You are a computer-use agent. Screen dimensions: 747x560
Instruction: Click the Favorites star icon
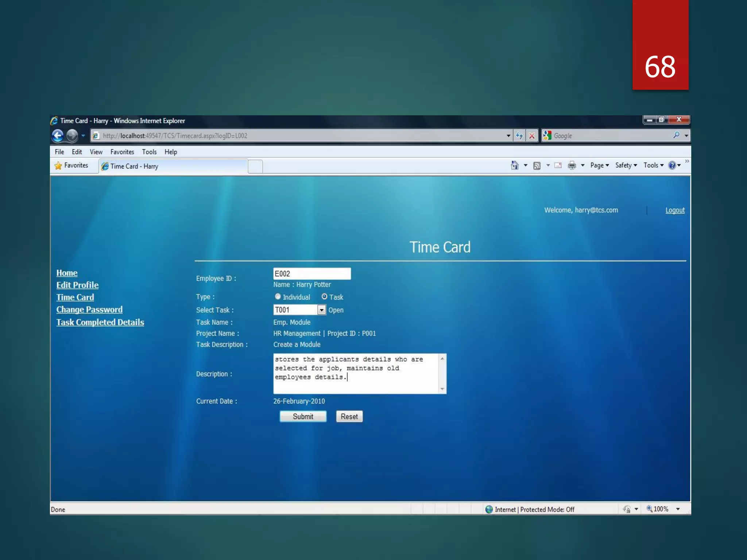pyautogui.click(x=58, y=166)
